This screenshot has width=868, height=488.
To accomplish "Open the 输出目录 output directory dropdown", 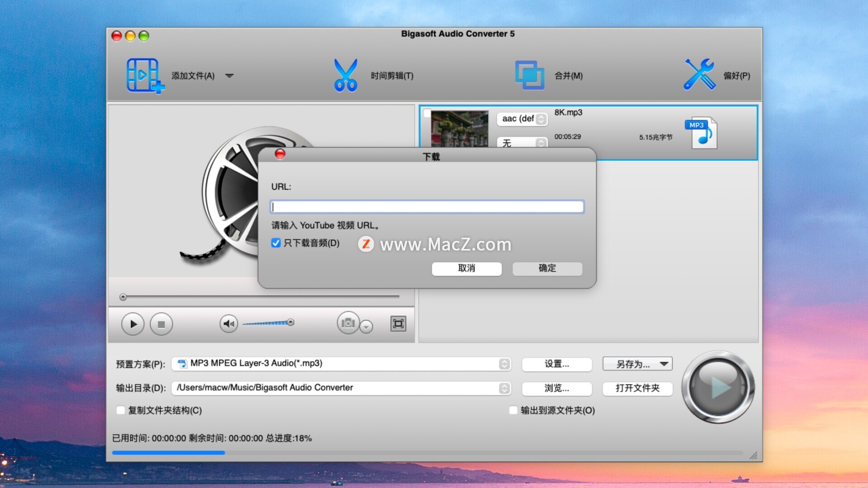I will pyautogui.click(x=341, y=388).
